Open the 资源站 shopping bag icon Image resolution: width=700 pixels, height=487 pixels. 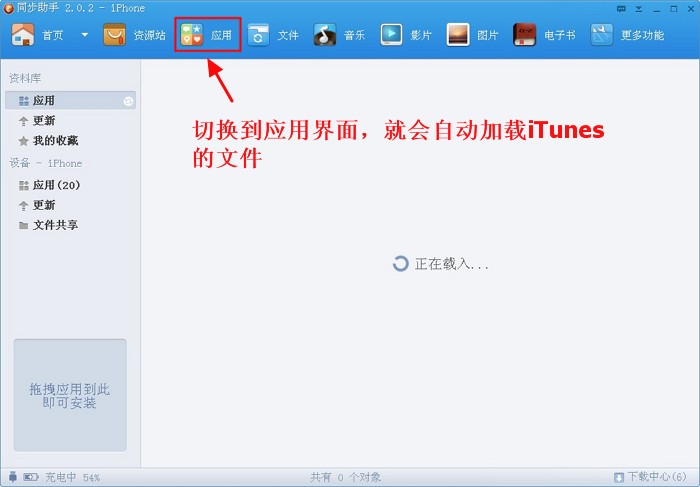click(x=114, y=35)
